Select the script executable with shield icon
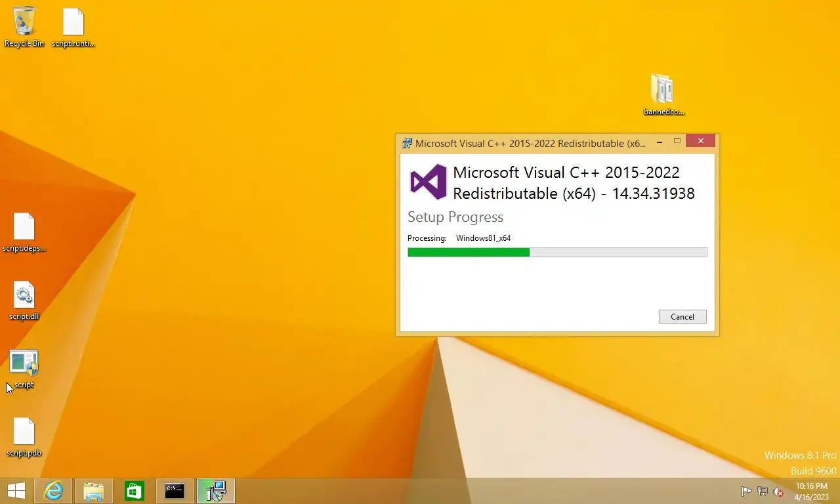 (x=24, y=369)
